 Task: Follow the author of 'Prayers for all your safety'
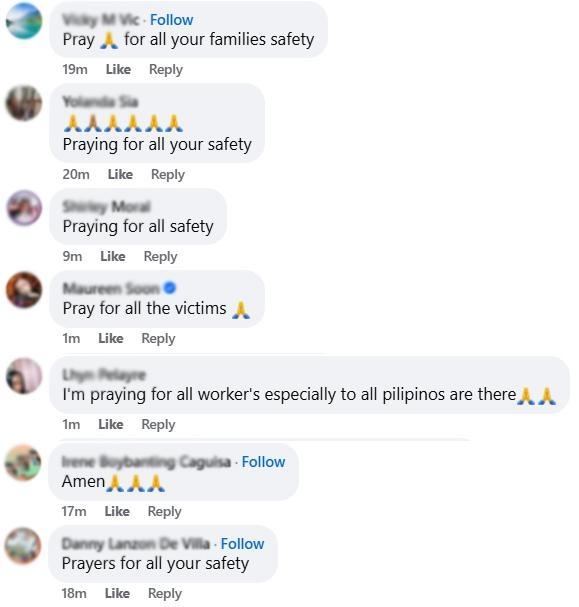(242, 544)
